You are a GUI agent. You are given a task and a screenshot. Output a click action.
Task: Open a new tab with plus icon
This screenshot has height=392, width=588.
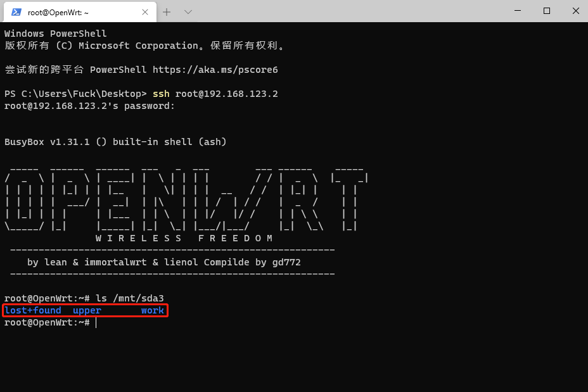pos(167,12)
